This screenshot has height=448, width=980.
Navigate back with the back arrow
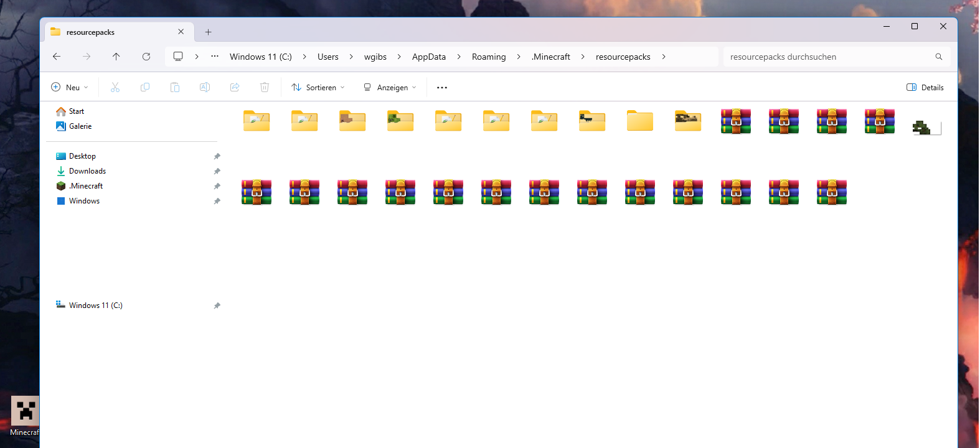click(x=57, y=57)
